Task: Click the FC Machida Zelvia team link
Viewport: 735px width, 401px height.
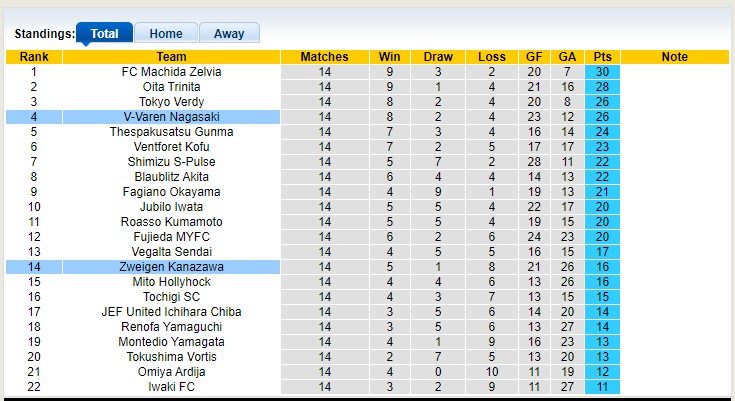Action: tap(172, 72)
